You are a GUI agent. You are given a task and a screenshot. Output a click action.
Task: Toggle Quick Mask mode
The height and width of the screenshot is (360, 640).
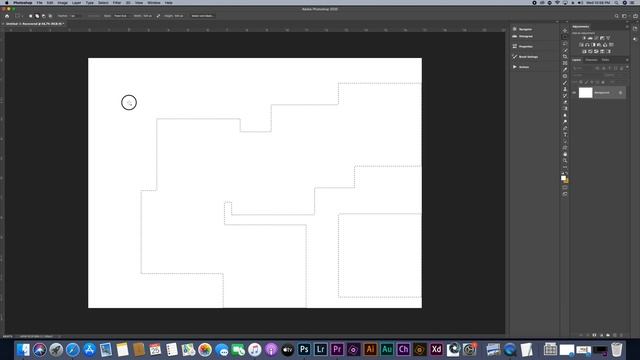tap(565, 187)
